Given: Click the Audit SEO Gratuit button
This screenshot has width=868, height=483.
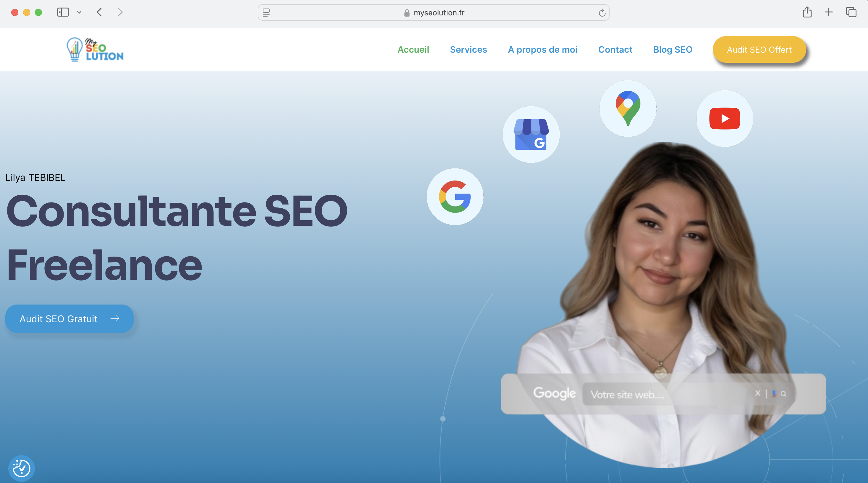Looking at the screenshot, I should point(69,319).
